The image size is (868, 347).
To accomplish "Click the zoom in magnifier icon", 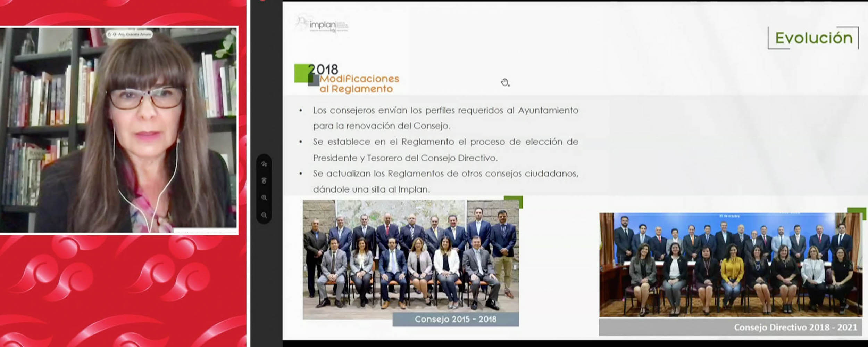I will click(x=264, y=198).
